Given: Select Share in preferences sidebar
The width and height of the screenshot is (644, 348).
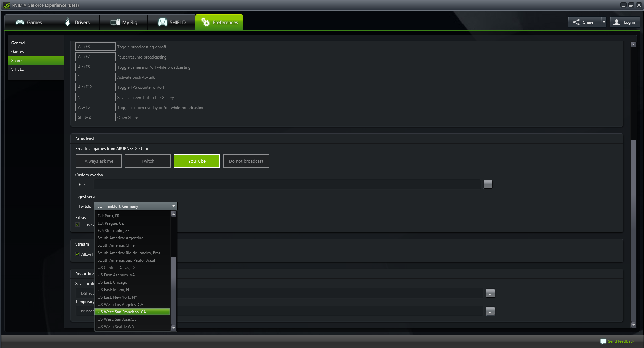Looking at the screenshot, I should (36, 60).
